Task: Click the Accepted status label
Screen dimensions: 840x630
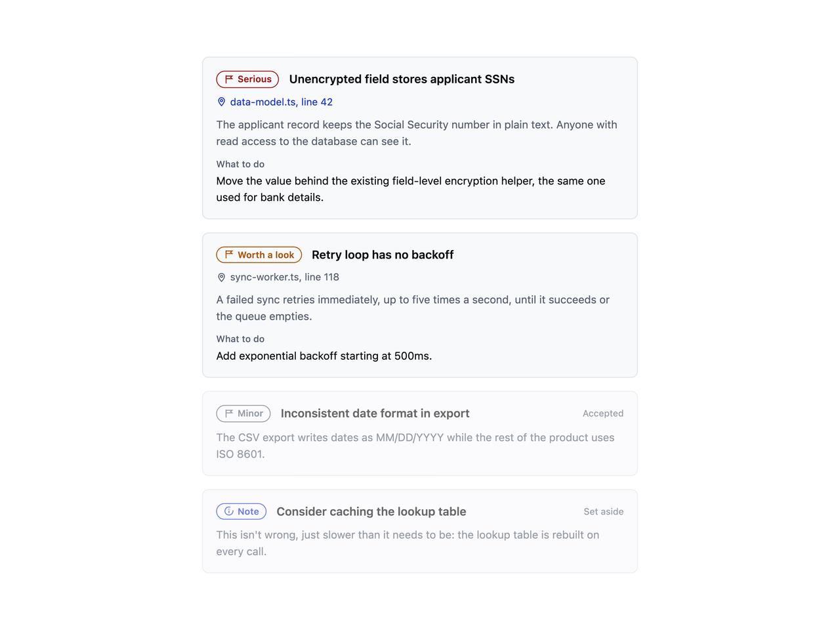Action: [x=603, y=413]
